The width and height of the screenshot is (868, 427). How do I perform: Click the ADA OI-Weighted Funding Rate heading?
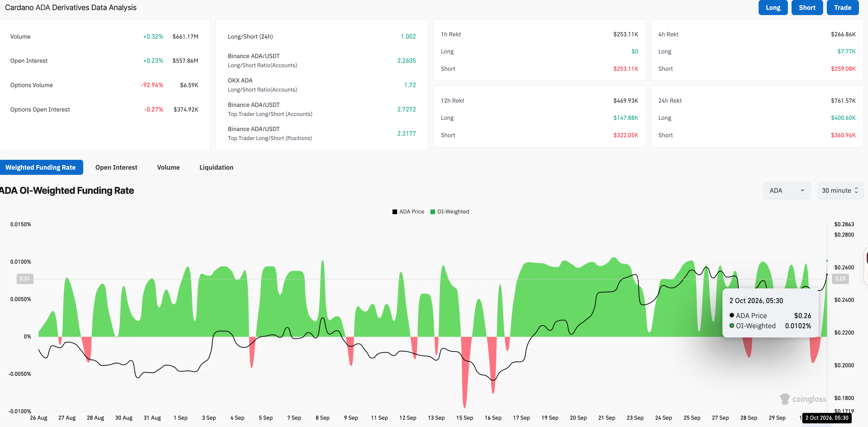point(67,191)
